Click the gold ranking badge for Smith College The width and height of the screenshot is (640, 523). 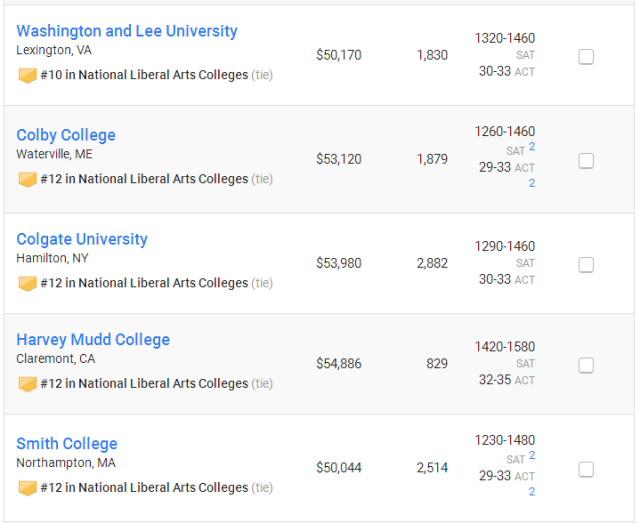(28, 488)
